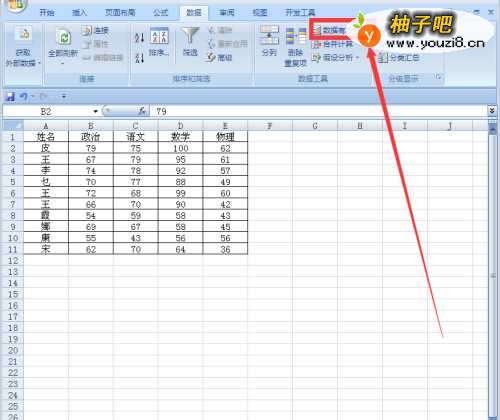Click the Subtotal (分类汇总) icon

pos(399,58)
